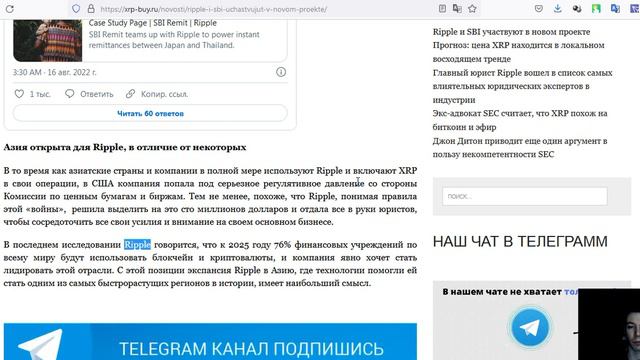Open tweet date 3:30 AM 16 авг. 2022
The width and height of the screenshot is (640, 360).
(x=55, y=72)
